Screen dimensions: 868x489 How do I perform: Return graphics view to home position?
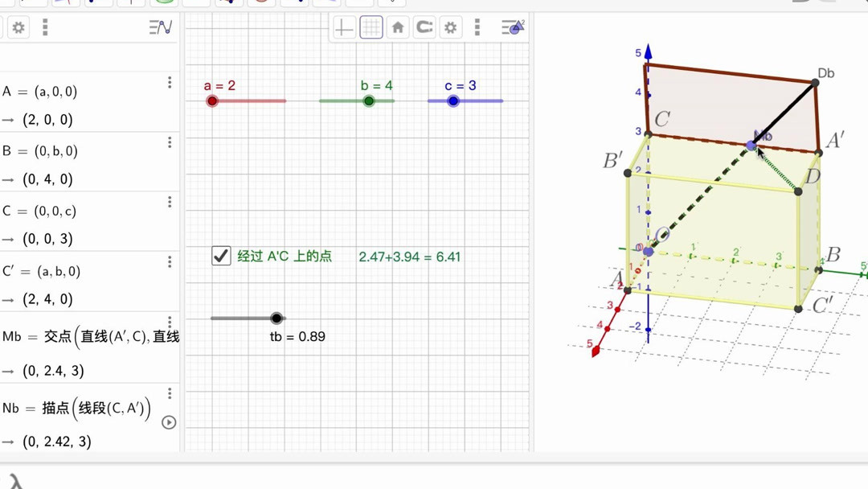pyautogui.click(x=398, y=27)
